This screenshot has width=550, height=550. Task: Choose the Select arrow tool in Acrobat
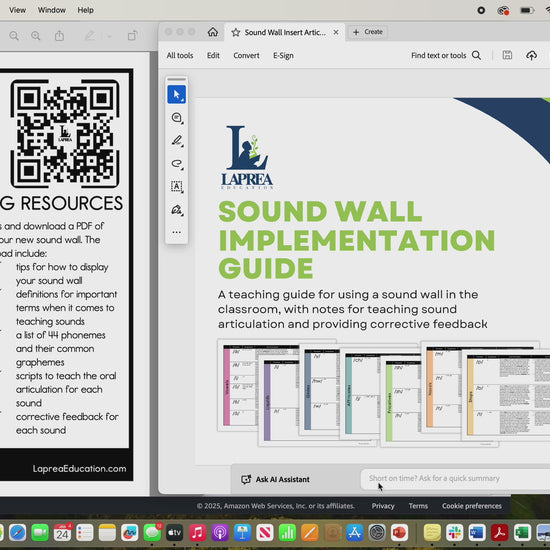[176, 94]
